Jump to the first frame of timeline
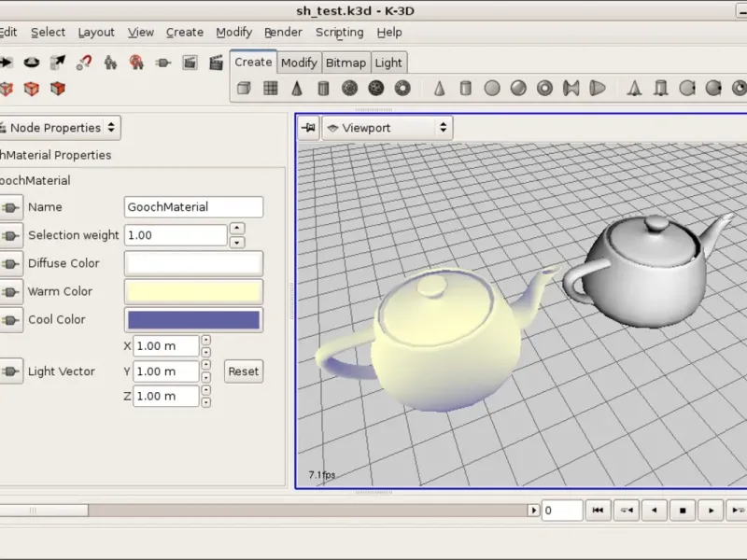This screenshot has height=560, width=747. point(598,511)
